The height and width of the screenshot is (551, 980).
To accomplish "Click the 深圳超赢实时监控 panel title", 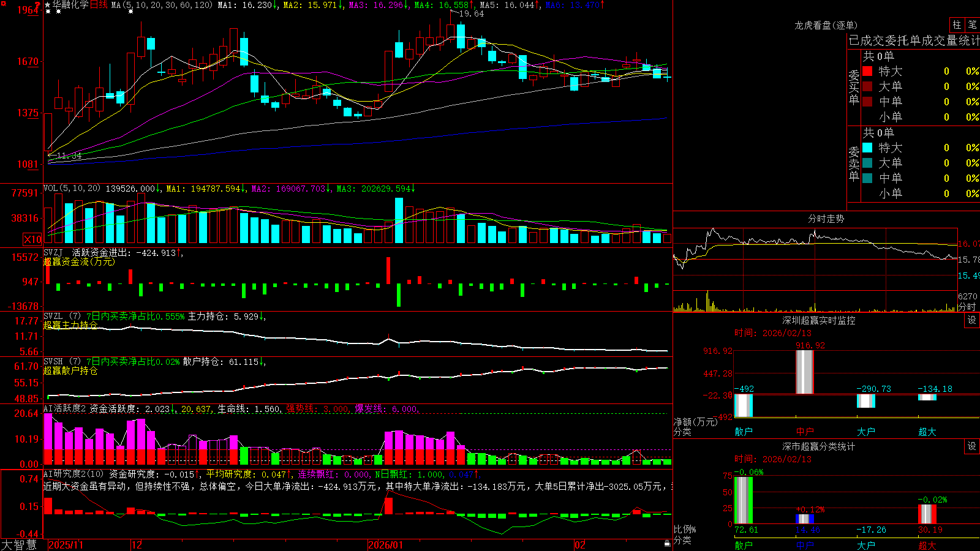I will coord(818,320).
